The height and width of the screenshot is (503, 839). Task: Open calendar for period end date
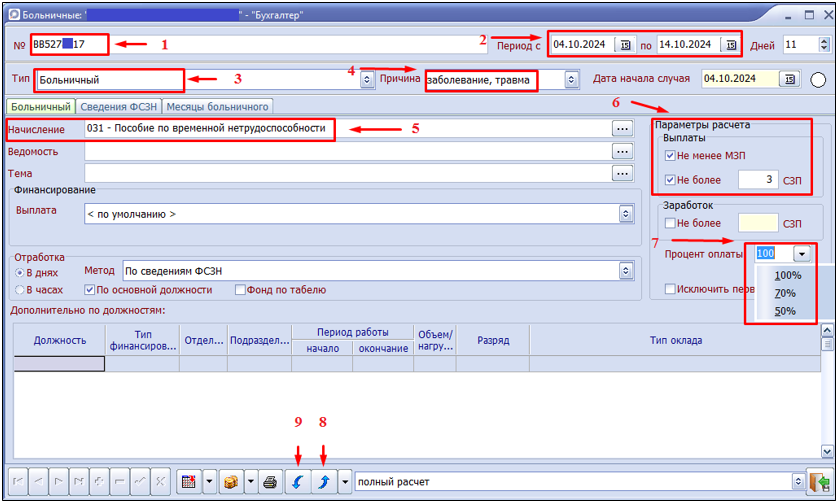pyautogui.click(x=731, y=44)
